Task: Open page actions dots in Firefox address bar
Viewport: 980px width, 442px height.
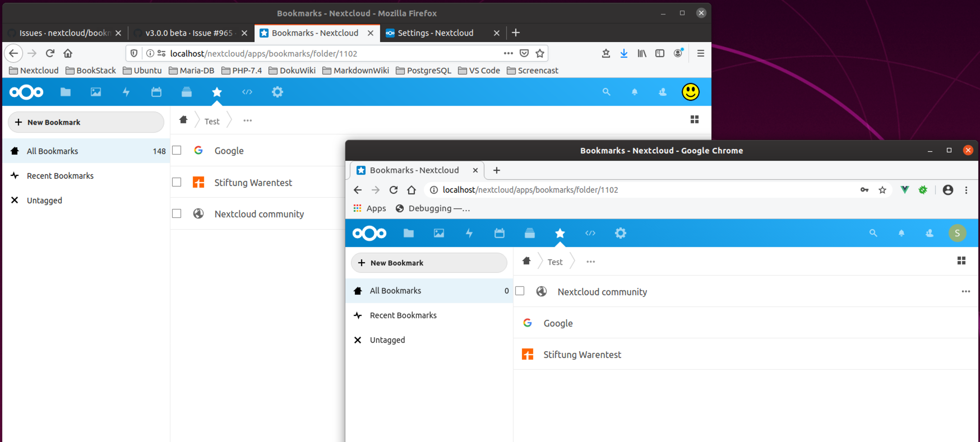Action: point(508,53)
